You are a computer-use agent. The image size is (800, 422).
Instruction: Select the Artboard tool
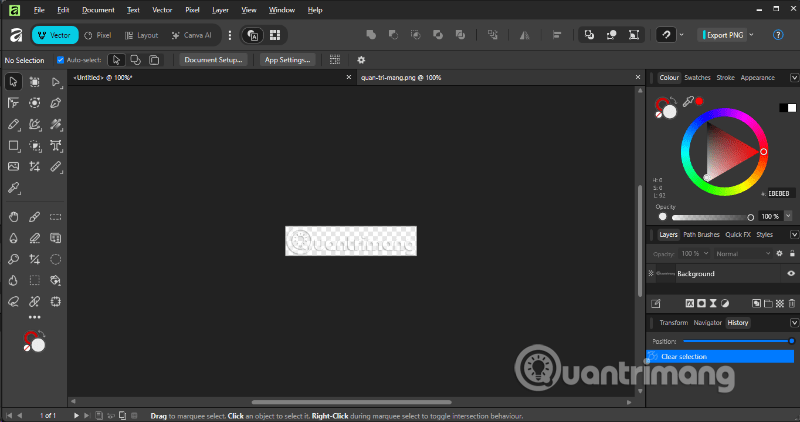coord(35,82)
